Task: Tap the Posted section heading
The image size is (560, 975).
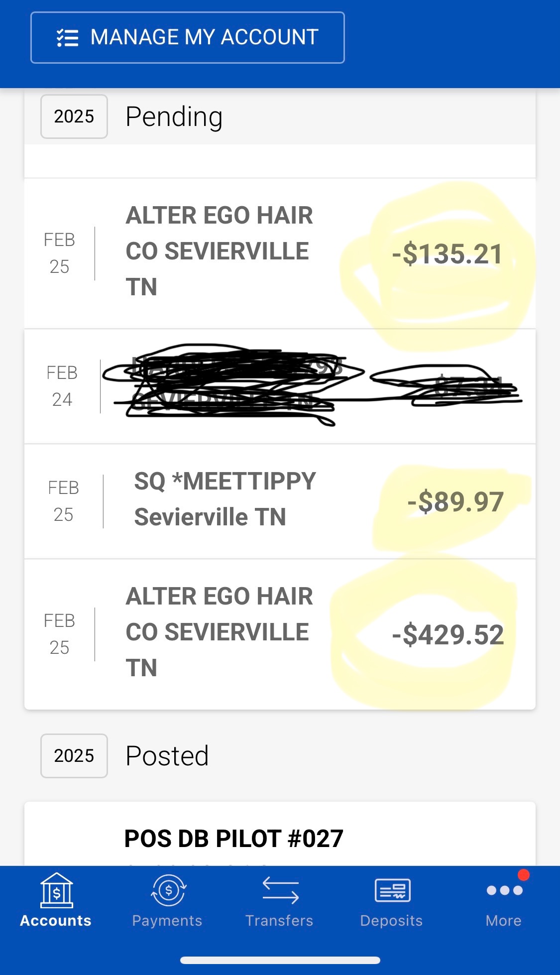Action: [x=167, y=756]
